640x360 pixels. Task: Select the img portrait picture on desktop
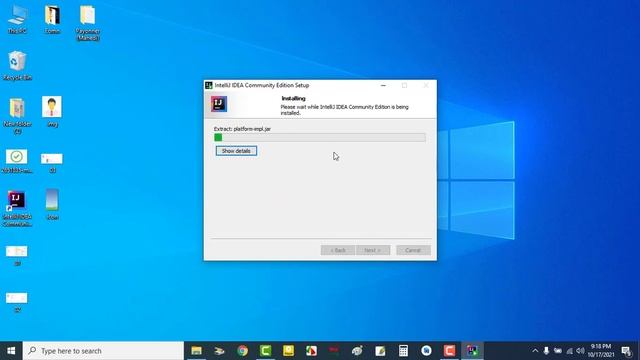coord(52,111)
